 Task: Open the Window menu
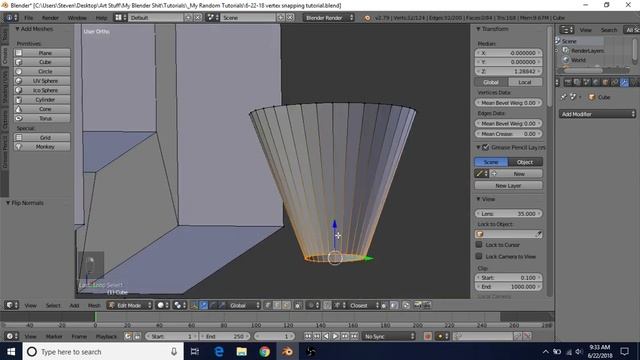point(77,18)
